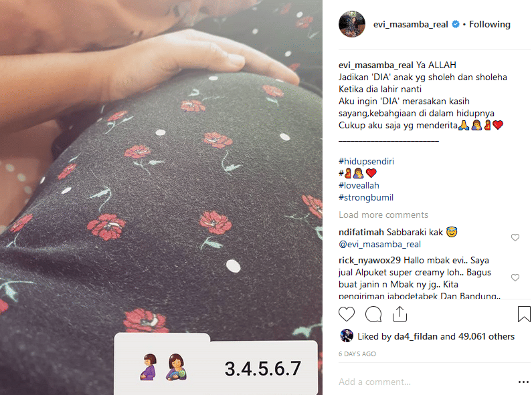Open the @evi_masamba_real mention in the comment
This screenshot has width=532, height=395.
[379, 244]
